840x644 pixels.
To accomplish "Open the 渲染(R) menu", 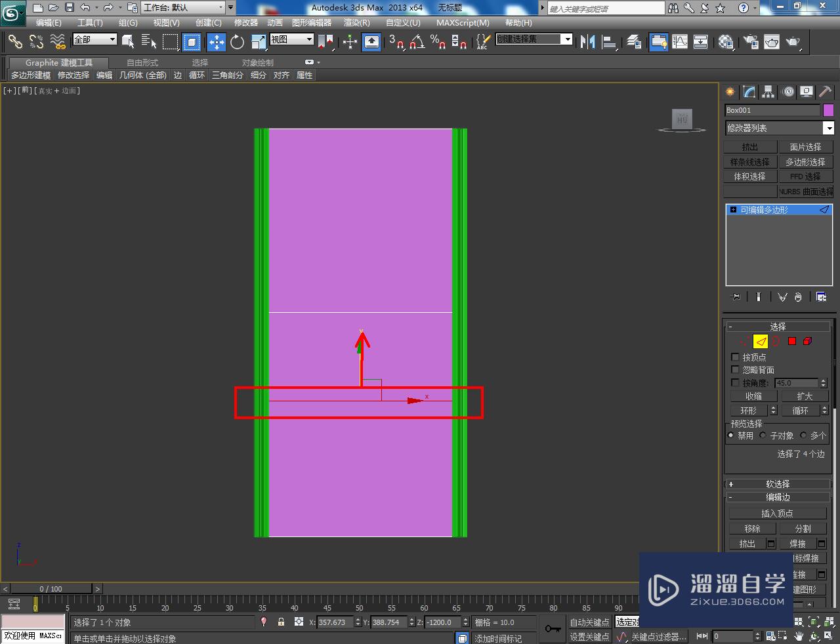I will pos(357,22).
